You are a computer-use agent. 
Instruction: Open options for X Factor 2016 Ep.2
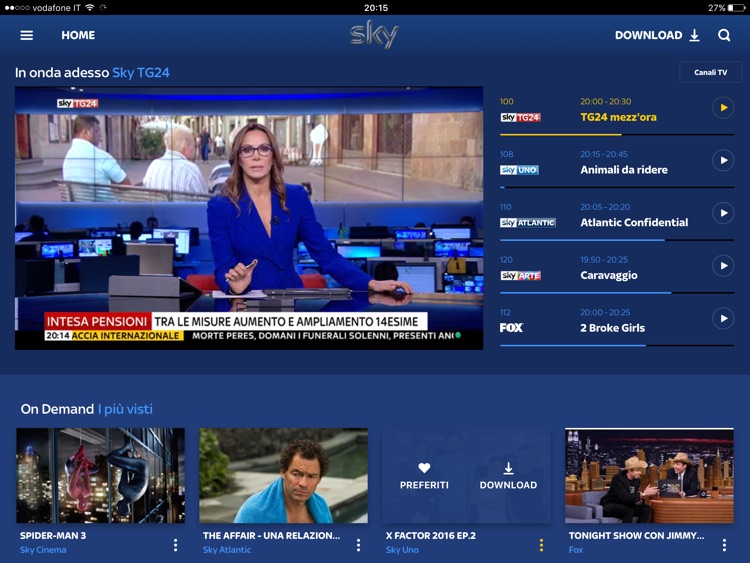click(541, 545)
